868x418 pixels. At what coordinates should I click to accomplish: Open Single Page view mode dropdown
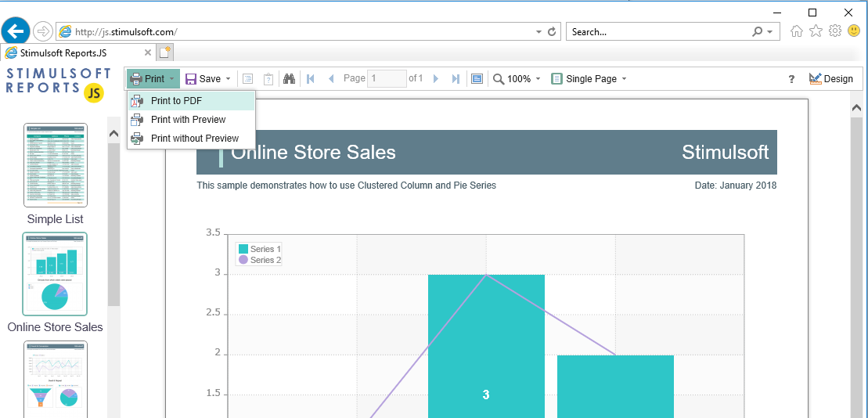pos(589,79)
